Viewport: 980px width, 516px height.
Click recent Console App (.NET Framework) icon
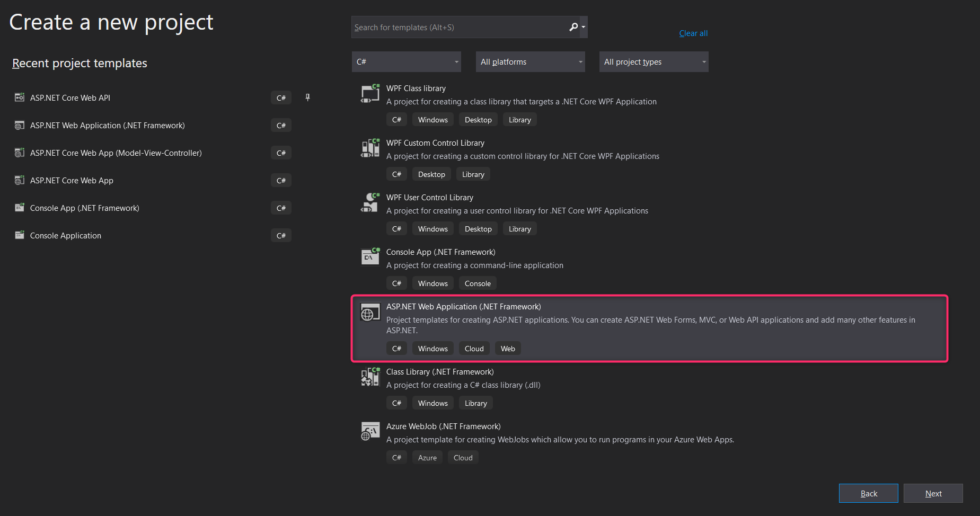20,208
